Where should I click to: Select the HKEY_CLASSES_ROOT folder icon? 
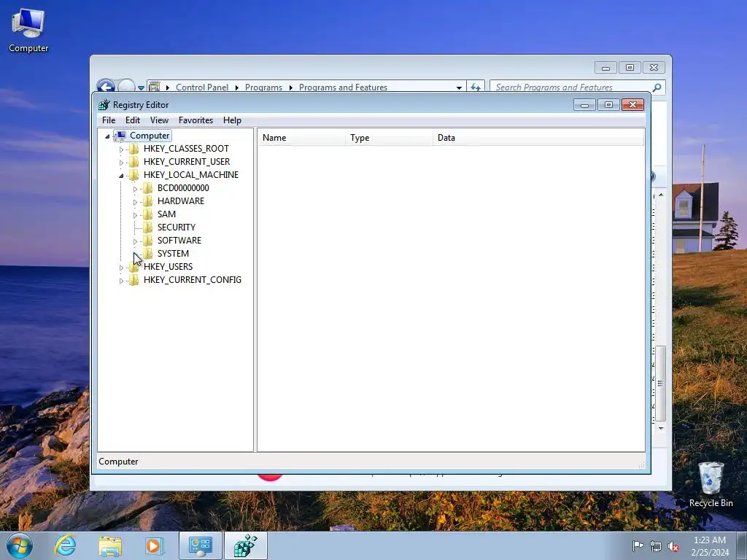click(134, 149)
